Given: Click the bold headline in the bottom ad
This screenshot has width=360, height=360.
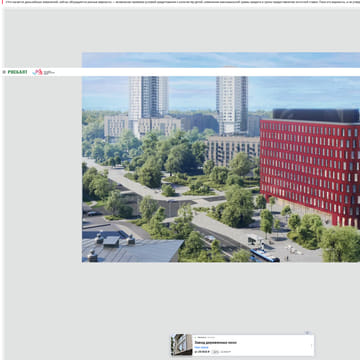Looking at the screenshot, I should (x=216, y=342).
